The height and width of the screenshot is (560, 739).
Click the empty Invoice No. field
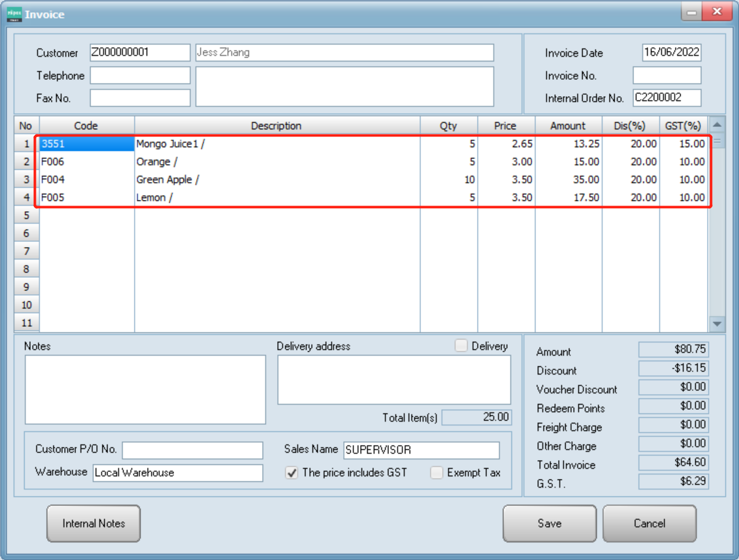coord(667,75)
